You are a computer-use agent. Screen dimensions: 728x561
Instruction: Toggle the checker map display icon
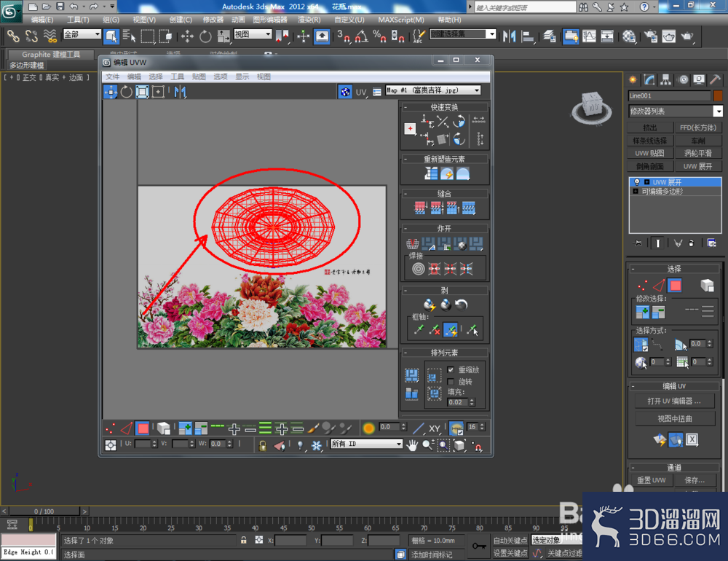coord(345,92)
